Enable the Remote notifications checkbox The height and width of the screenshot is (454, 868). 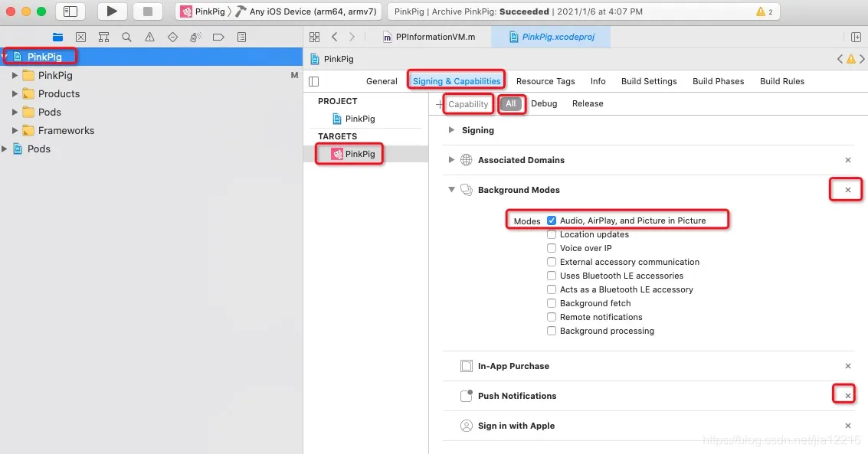point(552,317)
